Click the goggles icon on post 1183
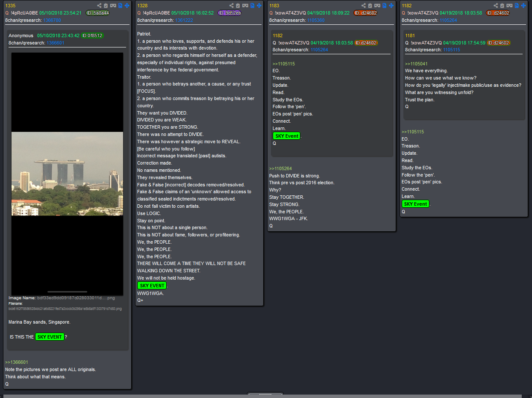Image resolution: width=532 pixels, height=398 pixels. click(x=377, y=6)
